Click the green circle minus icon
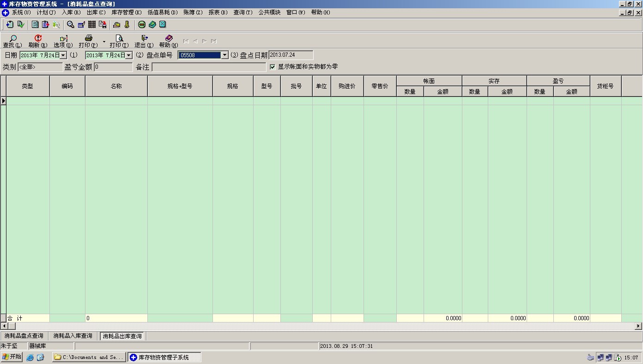Viewport: 643px width, 364px height. (142, 24)
